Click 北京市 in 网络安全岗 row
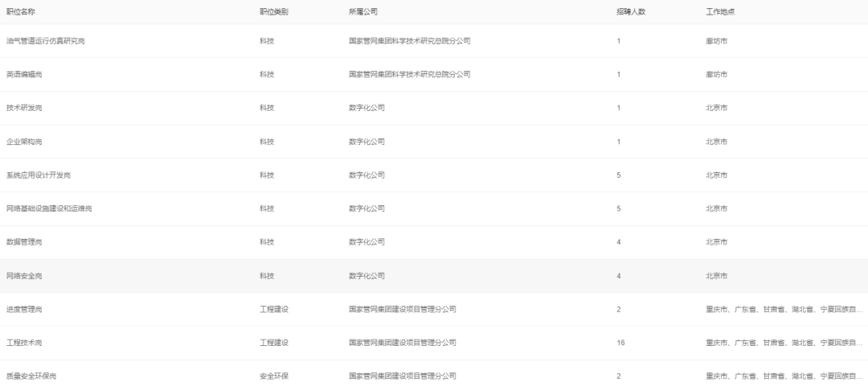The width and height of the screenshot is (868, 387). [x=716, y=276]
